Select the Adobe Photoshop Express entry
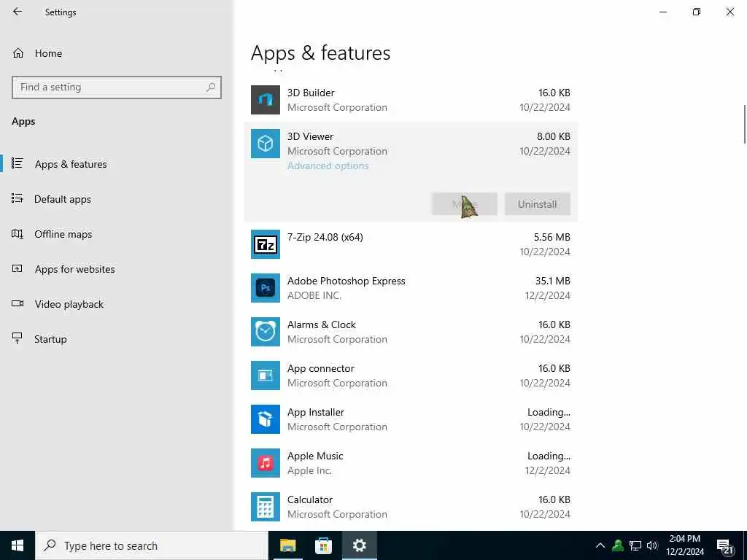This screenshot has width=747, height=560. point(411,288)
